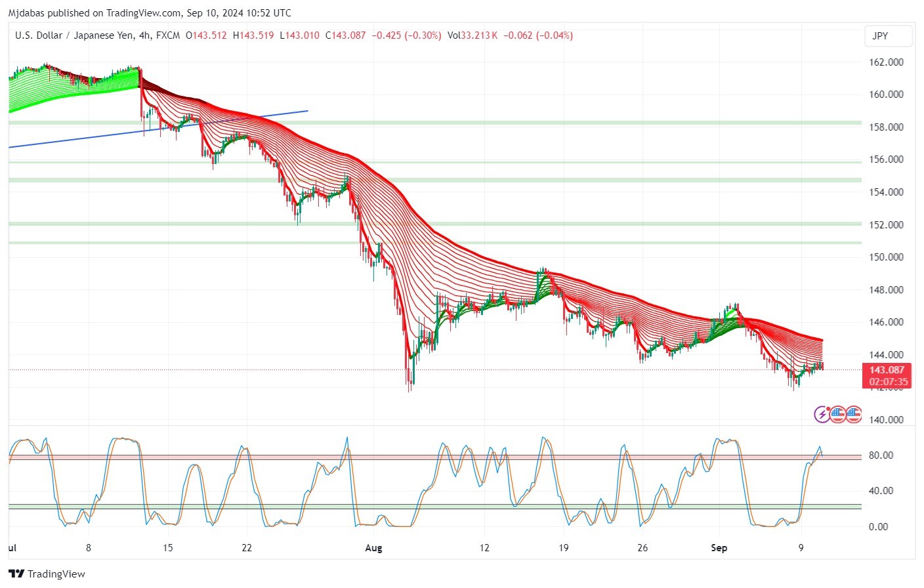The width and height of the screenshot is (924, 588).
Task: Select the red 143.087 current price label
Action: tap(887, 370)
